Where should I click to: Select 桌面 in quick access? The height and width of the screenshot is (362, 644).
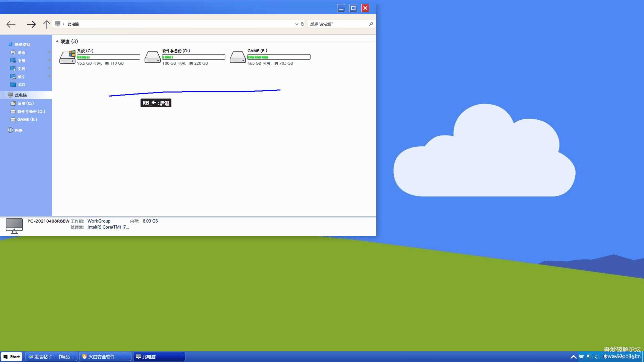click(21, 53)
